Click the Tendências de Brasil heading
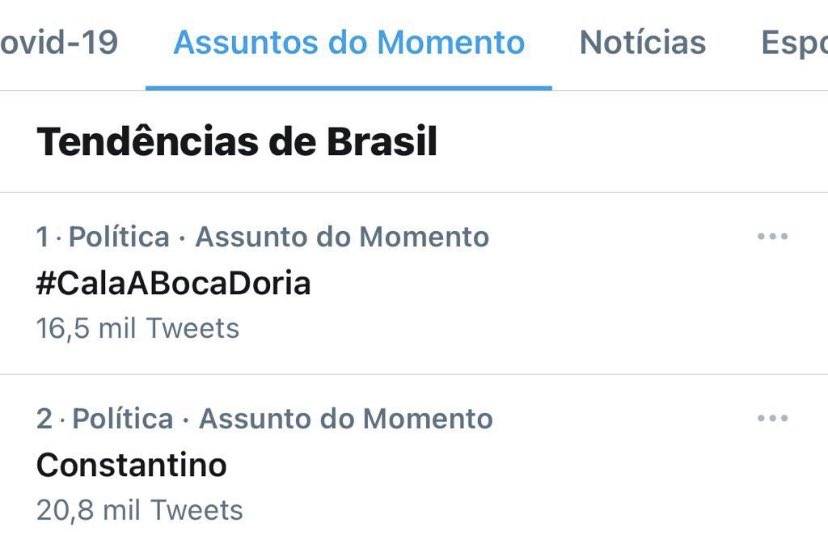This screenshot has width=828, height=542. click(x=237, y=142)
